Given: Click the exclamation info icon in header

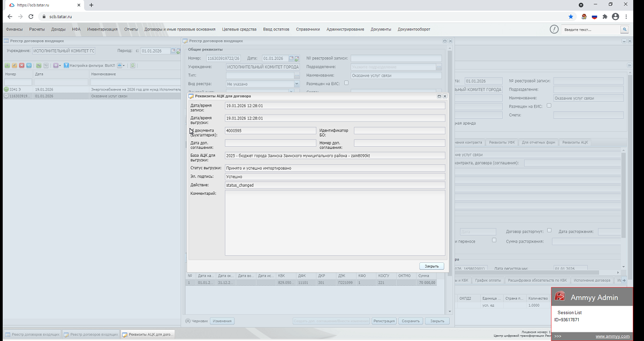Looking at the screenshot, I should tap(554, 29).
